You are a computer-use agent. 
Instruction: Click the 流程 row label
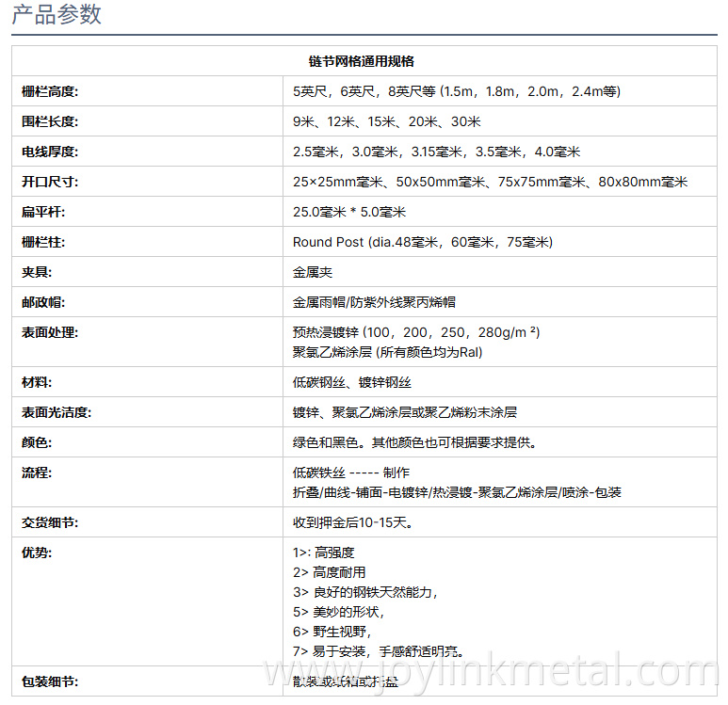37,473
